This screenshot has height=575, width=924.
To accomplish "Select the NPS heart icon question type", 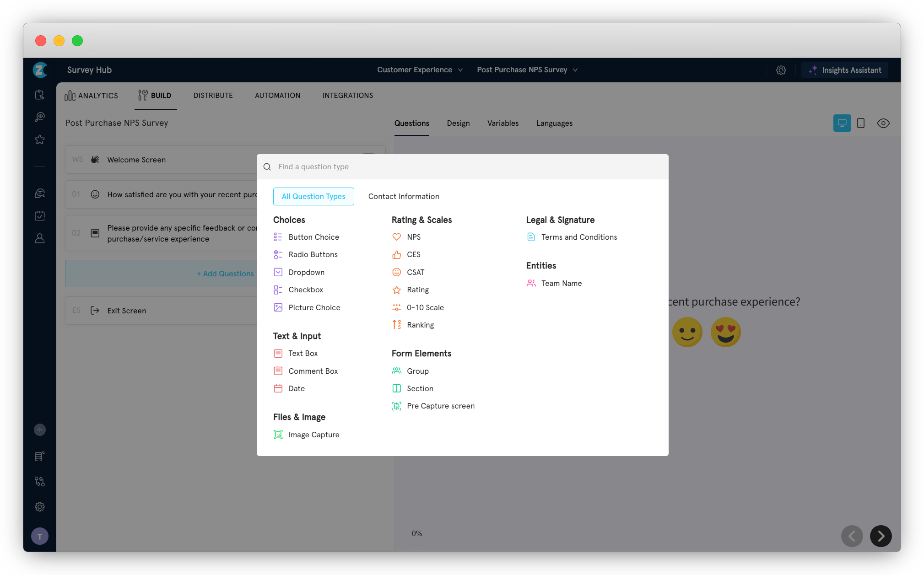I will coord(396,237).
